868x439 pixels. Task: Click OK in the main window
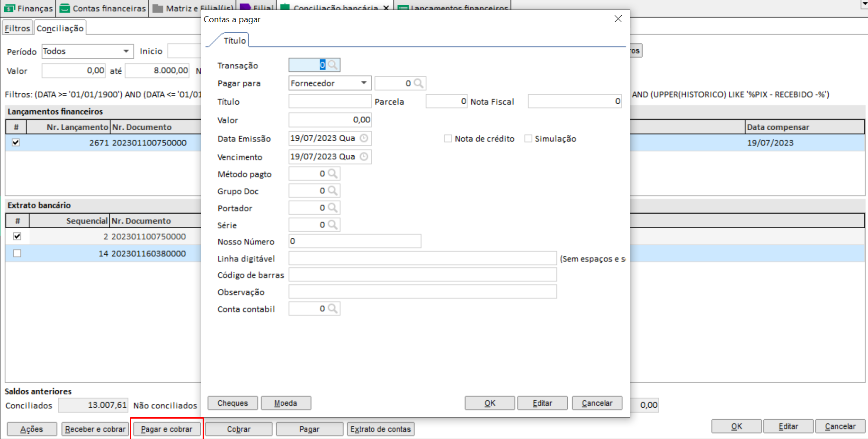[736, 426]
